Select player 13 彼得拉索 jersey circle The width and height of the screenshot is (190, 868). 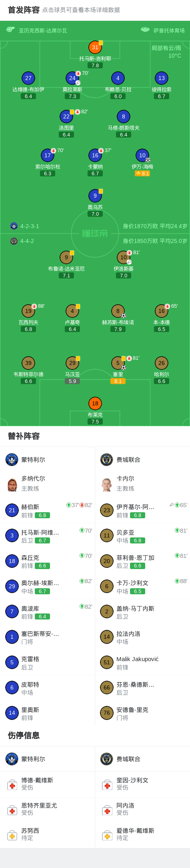coord(162,78)
